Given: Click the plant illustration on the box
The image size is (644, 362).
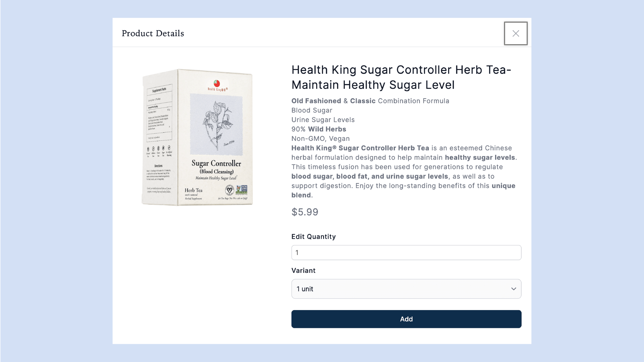Looking at the screenshot, I should [x=217, y=124].
